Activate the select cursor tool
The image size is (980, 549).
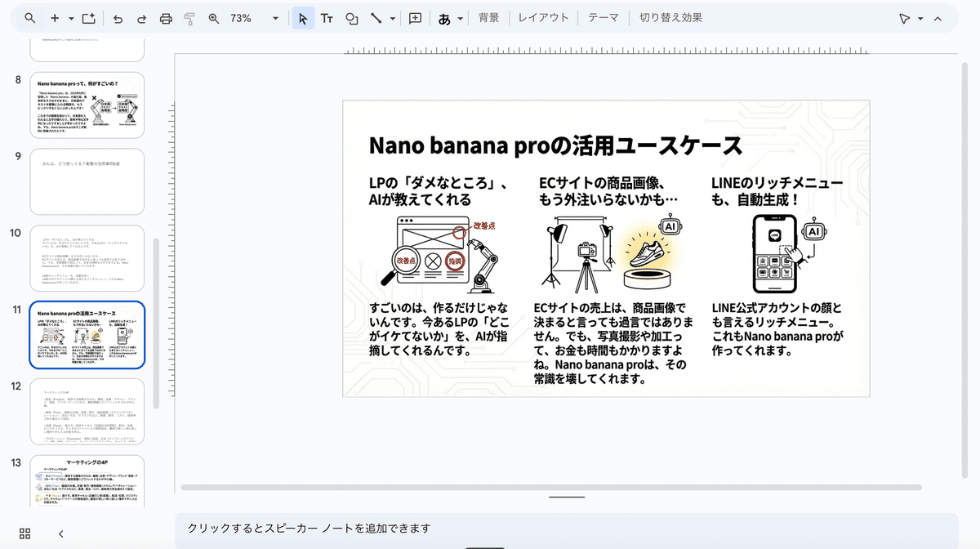click(x=303, y=18)
